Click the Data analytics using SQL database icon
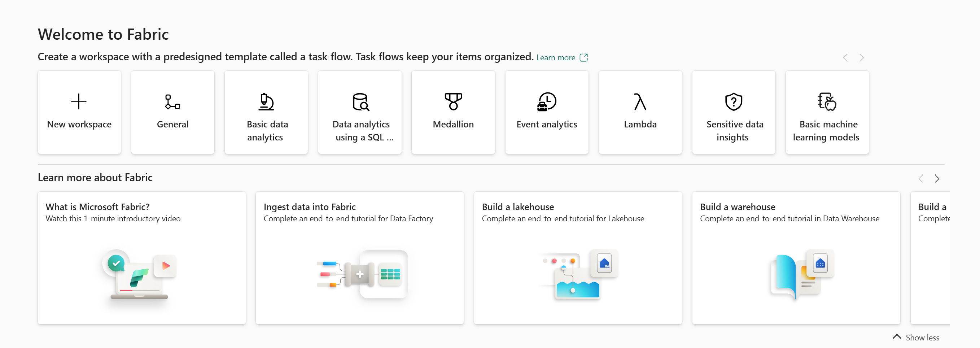Image resolution: width=980 pixels, height=348 pixels. point(361,102)
